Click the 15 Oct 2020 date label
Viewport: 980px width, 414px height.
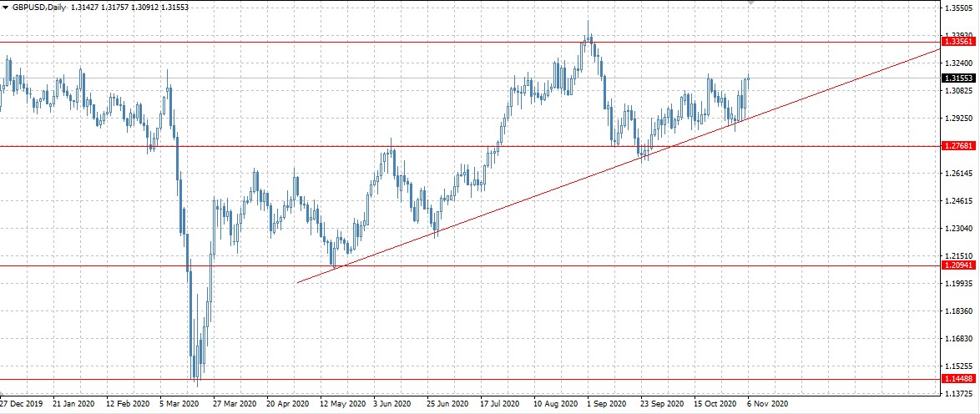(x=715, y=403)
